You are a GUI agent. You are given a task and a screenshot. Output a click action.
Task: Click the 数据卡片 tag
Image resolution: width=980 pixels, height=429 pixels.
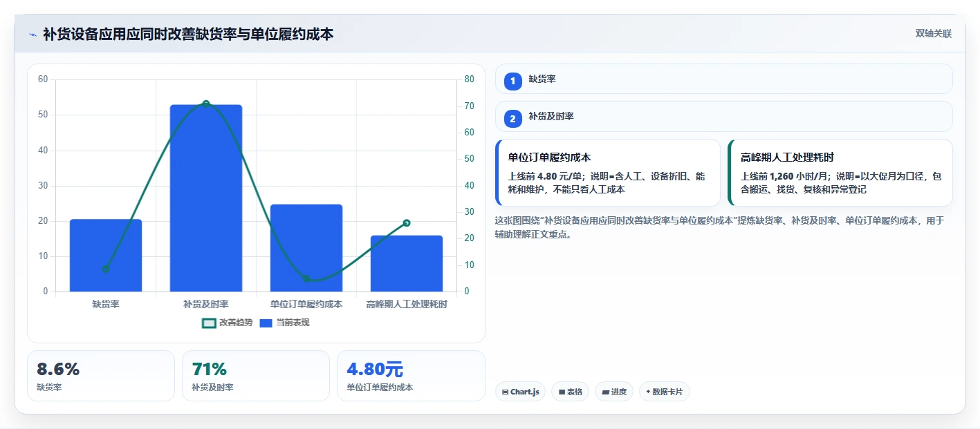coord(665,392)
